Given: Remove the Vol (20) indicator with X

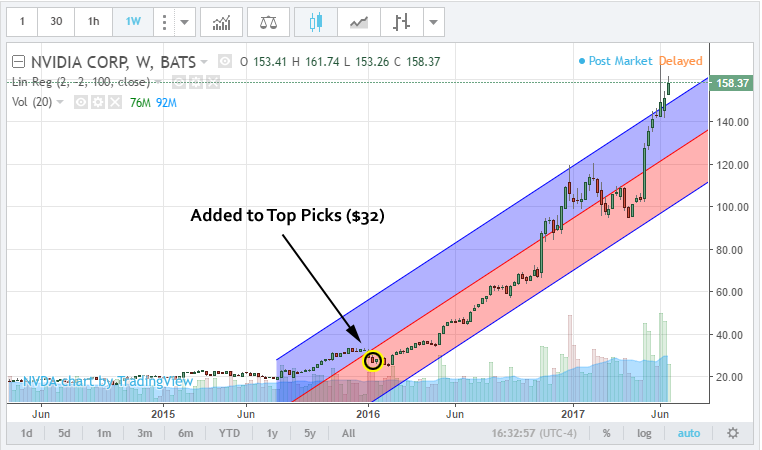Looking at the screenshot, I should (x=115, y=102).
